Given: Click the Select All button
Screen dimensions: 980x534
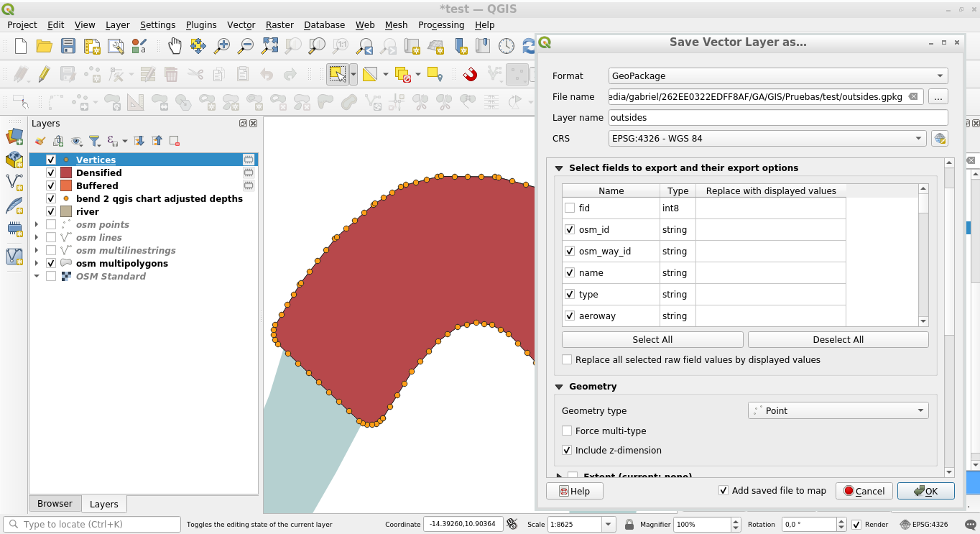Looking at the screenshot, I should 652,339.
